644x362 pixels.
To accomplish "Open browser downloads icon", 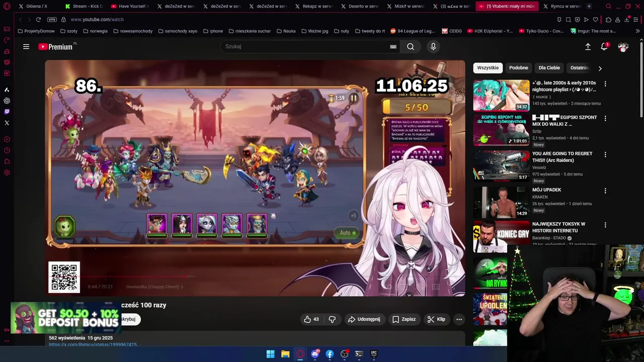I will pos(627,20).
